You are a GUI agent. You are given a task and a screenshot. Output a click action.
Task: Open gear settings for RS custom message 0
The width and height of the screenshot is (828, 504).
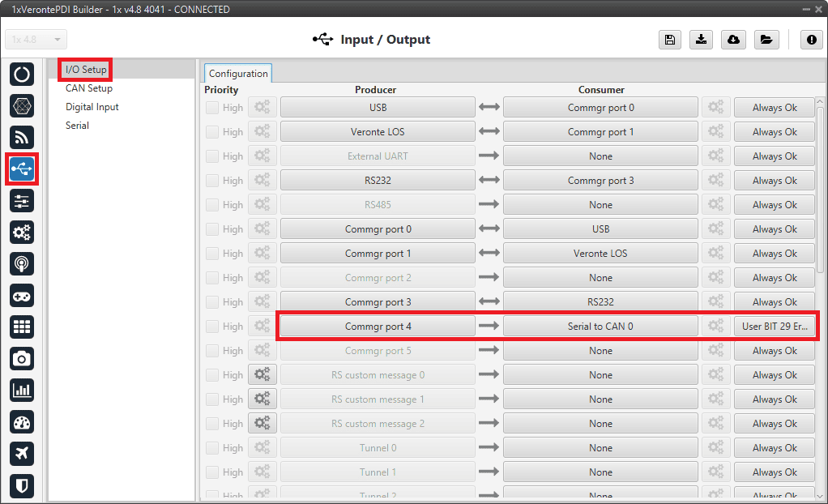coord(262,375)
